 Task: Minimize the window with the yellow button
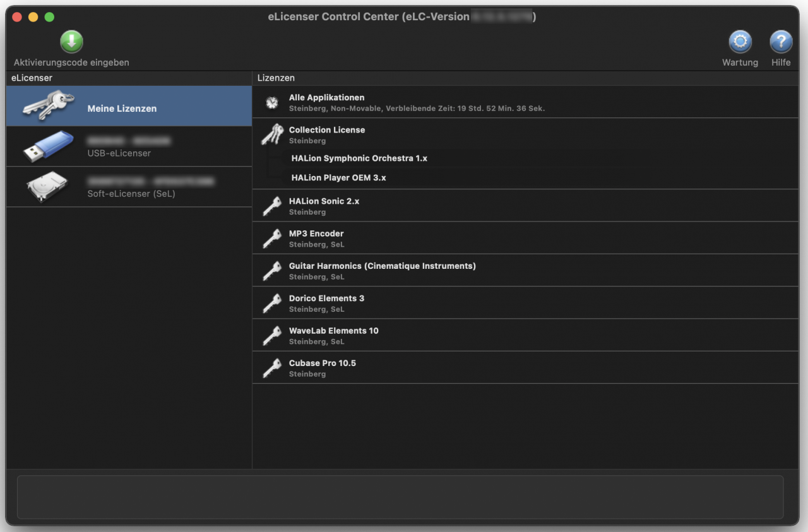coord(33,17)
